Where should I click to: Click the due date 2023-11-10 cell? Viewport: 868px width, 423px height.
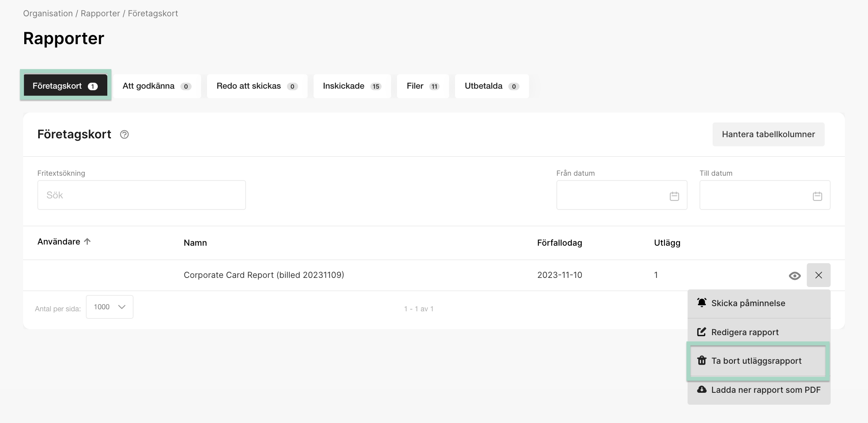(x=560, y=275)
